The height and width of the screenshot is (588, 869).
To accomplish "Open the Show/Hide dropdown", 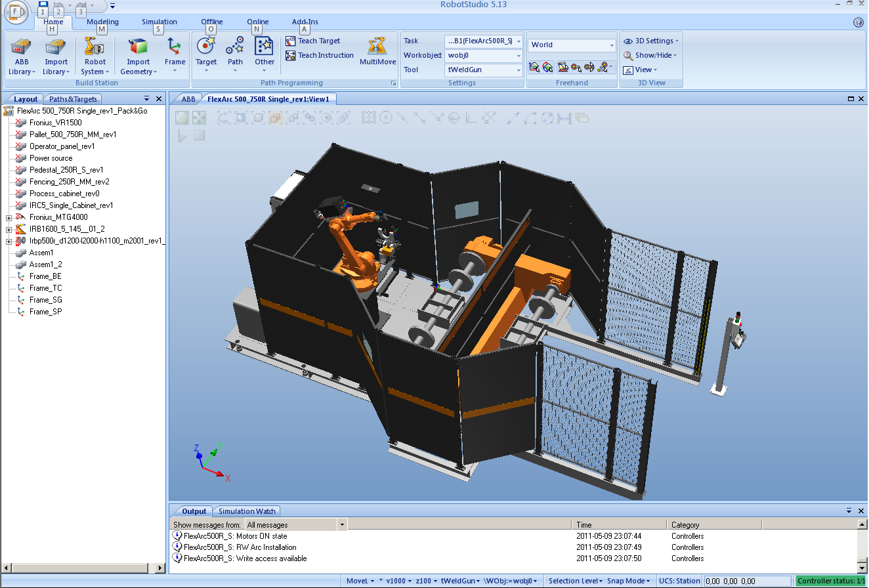I will click(650, 55).
